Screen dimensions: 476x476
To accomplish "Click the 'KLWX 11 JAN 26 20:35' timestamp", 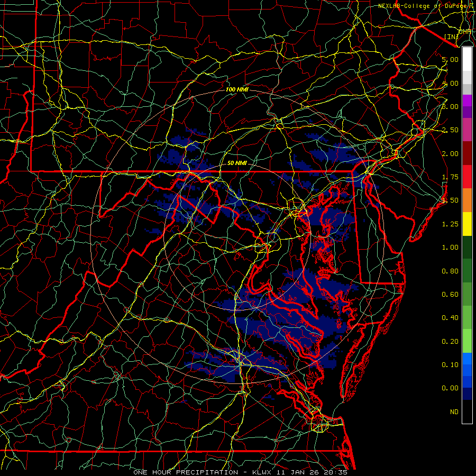I will click(300, 472).
